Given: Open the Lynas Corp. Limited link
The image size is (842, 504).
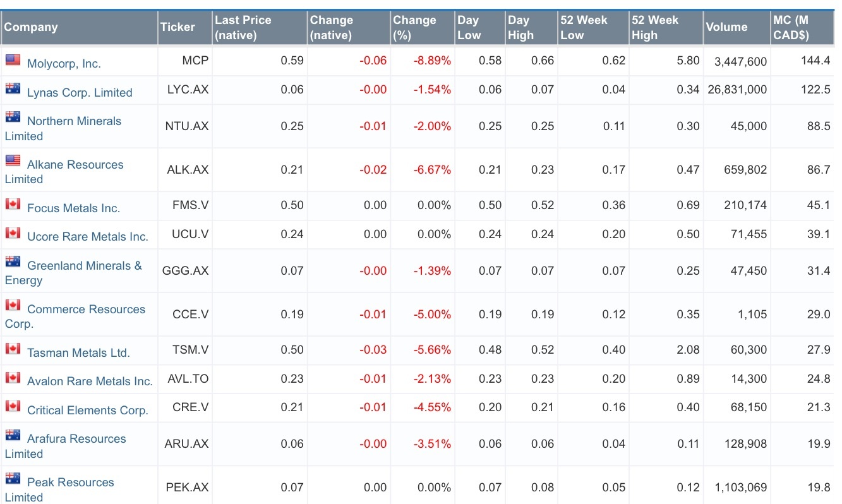Looking at the screenshot, I should point(80,93).
